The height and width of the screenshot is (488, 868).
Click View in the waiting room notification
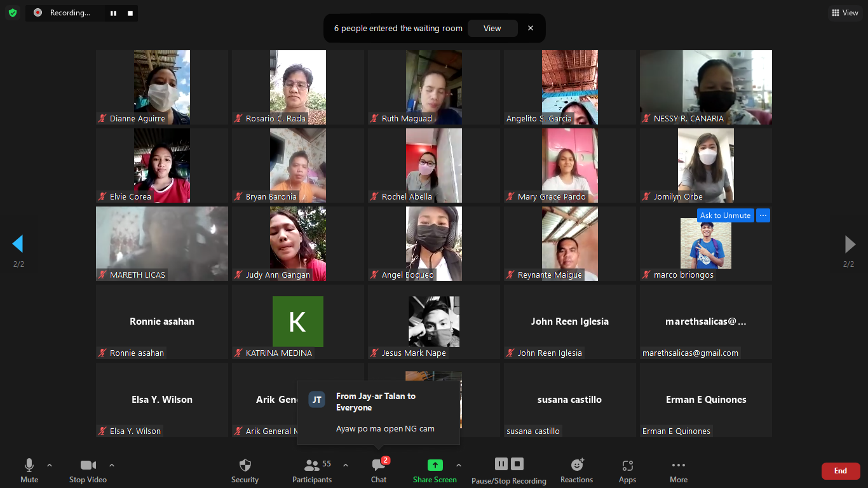492,28
